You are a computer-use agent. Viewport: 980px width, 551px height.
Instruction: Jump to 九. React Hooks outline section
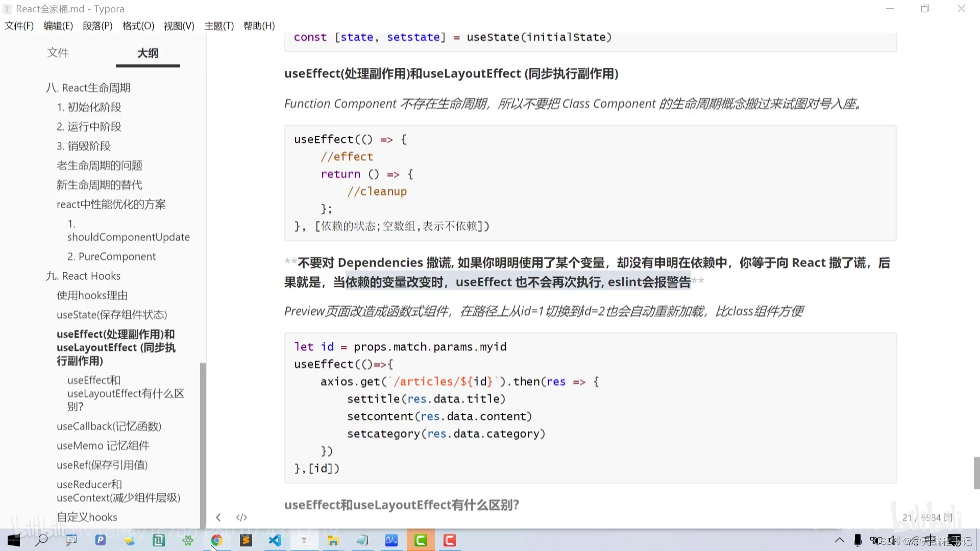pos(83,276)
